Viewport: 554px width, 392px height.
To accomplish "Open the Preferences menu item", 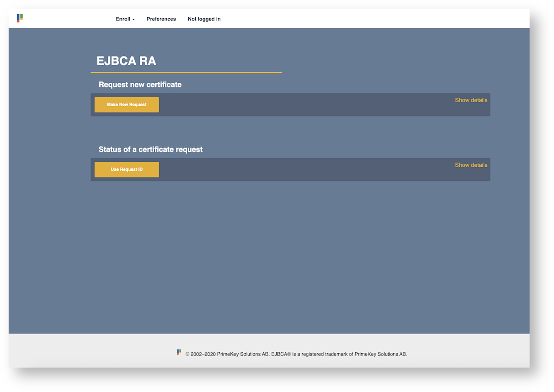I will [161, 19].
